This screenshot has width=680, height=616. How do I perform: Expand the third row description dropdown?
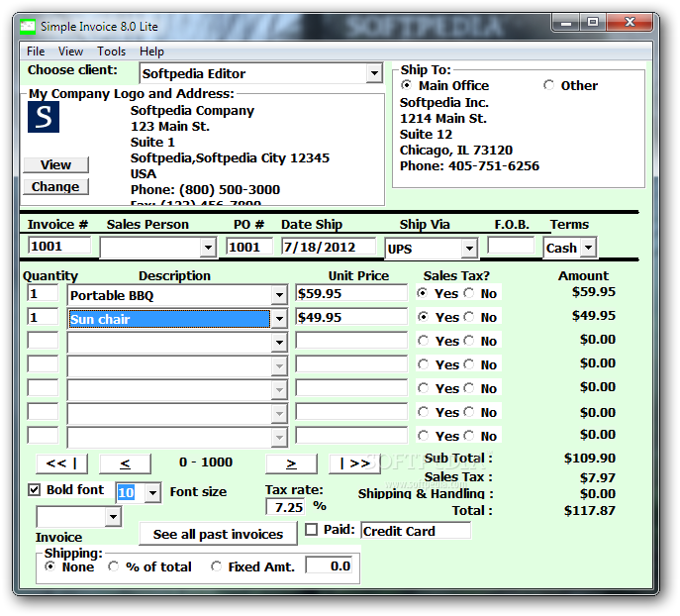tap(279, 343)
